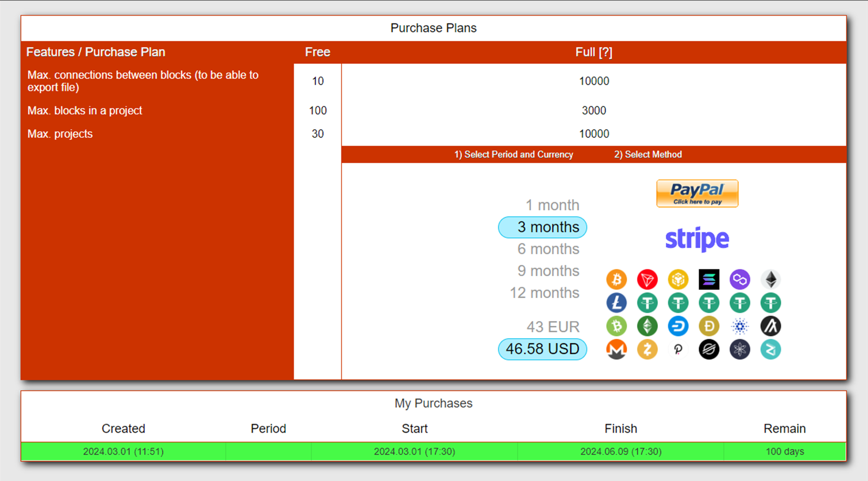Choose the Cosmos atom icon

[740, 349]
